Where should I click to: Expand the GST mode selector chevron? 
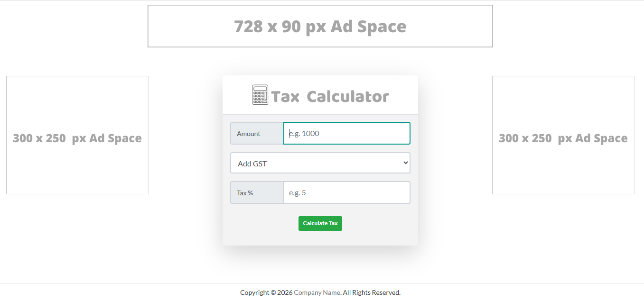(404, 163)
